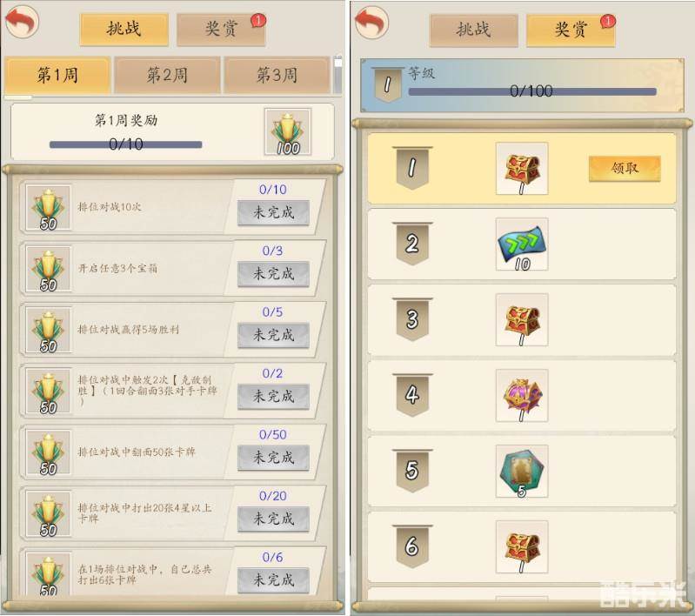Click 未完成 button for the 0/50 card flip task
Image resolution: width=695 pixels, height=616 pixels.
click(x=273, y=458)
